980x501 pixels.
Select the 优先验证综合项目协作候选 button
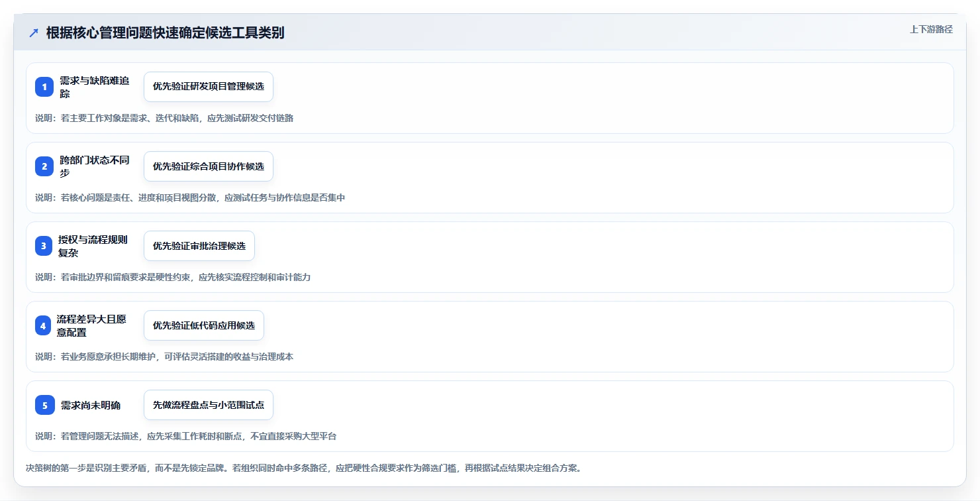[209, 166]
